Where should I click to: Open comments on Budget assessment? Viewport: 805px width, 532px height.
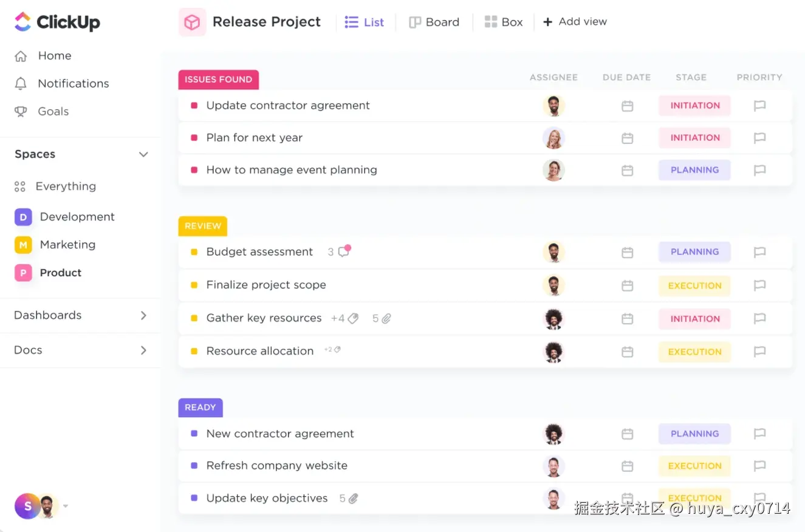pyautogui.click(x=344, y=251)
